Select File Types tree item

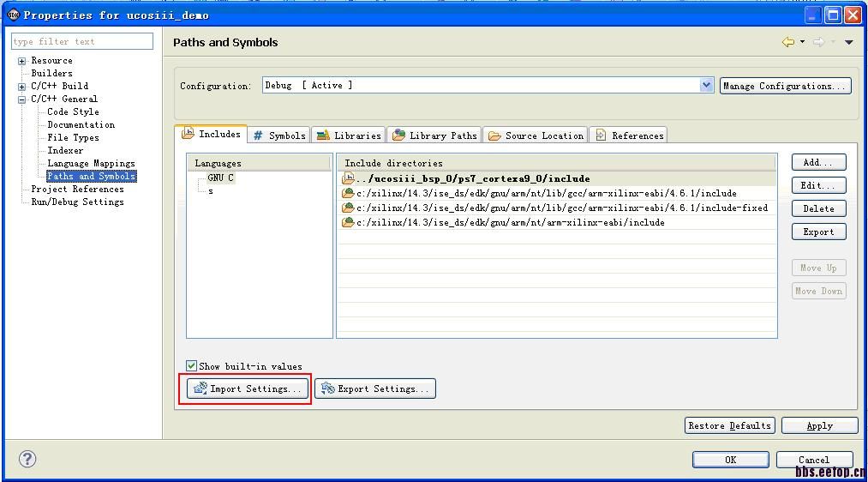(73, 137)
